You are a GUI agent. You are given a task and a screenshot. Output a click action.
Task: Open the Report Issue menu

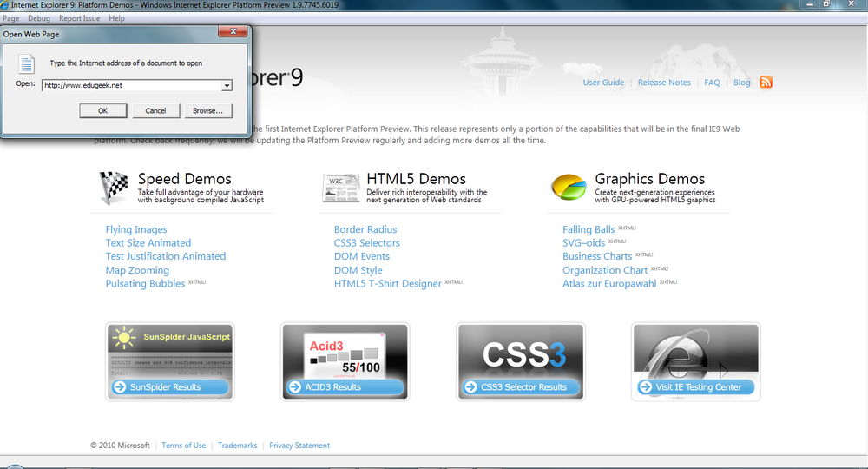(x=80, y=18)
